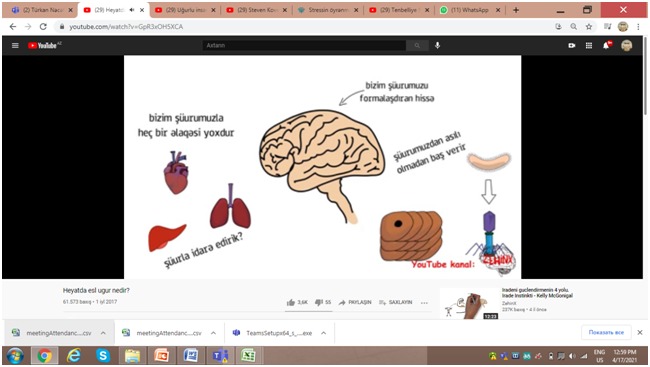Switch to the WhatsApp tab
The height and width of the screenshot is (367, 650).
click(470, 10)
